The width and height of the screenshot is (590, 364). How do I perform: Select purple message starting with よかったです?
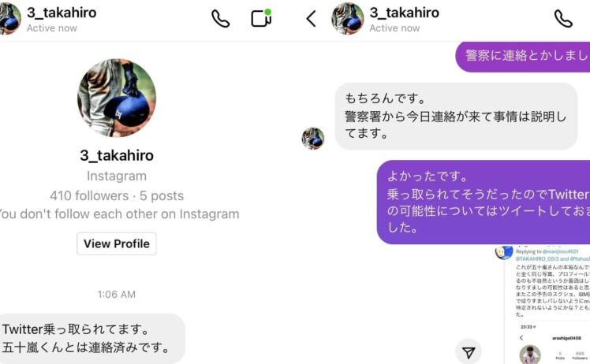tap(484, 202)
